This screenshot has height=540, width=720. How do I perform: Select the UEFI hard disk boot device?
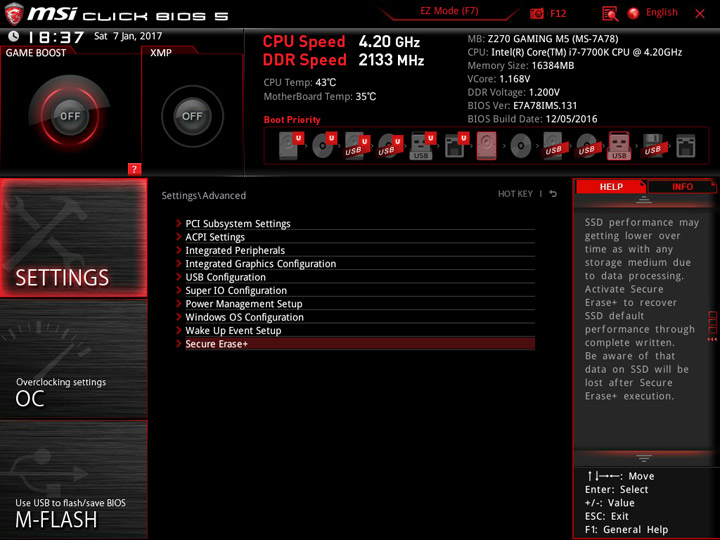coord(291,146)
